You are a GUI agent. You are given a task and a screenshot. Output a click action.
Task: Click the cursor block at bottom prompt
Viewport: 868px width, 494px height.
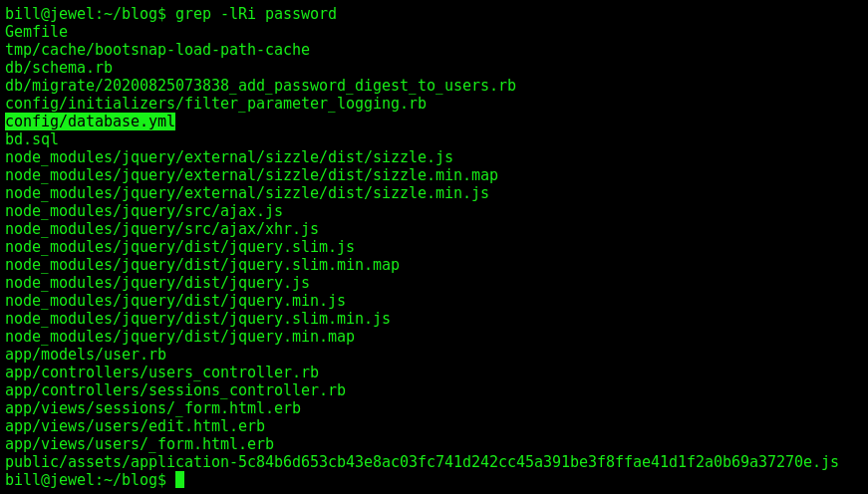(180, 480)
